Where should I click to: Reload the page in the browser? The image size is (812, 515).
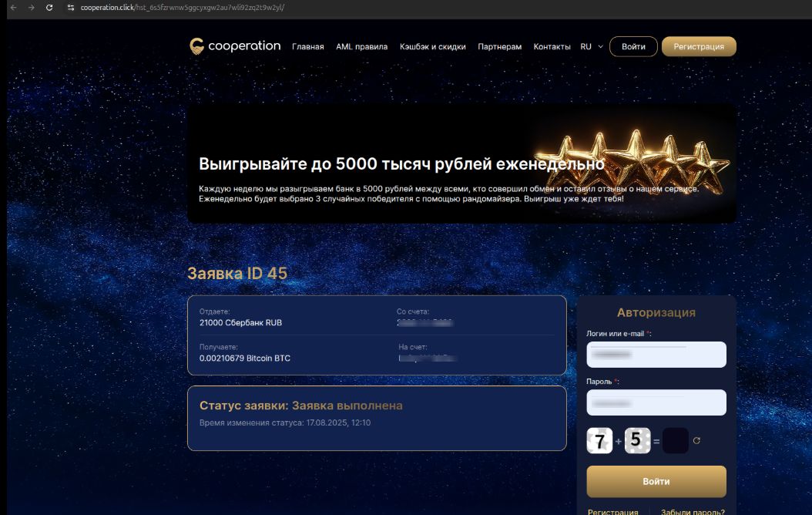point(49,8)
